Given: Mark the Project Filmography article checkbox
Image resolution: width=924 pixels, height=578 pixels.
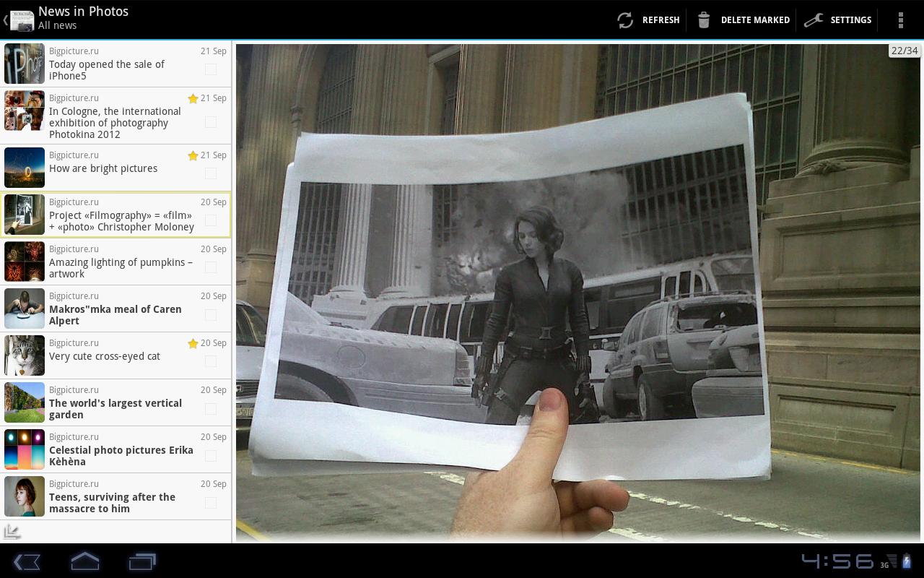Looking at the screenshot, I should pos(211,220).
